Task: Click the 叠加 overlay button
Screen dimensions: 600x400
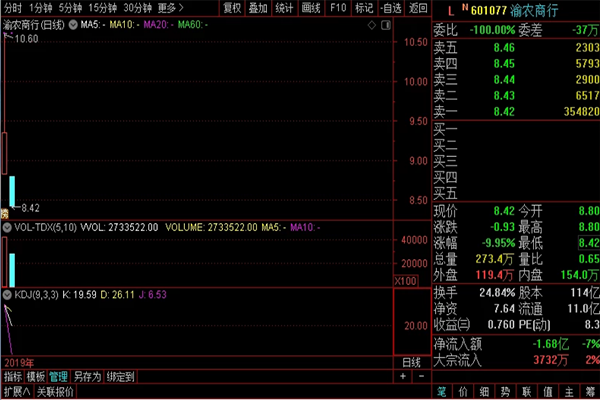Action: pos(258,8)
